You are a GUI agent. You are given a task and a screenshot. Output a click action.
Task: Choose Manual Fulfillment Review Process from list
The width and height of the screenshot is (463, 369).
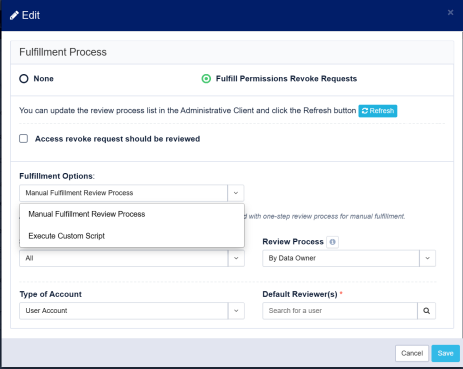pyautogui.click(x=132, y=214)
